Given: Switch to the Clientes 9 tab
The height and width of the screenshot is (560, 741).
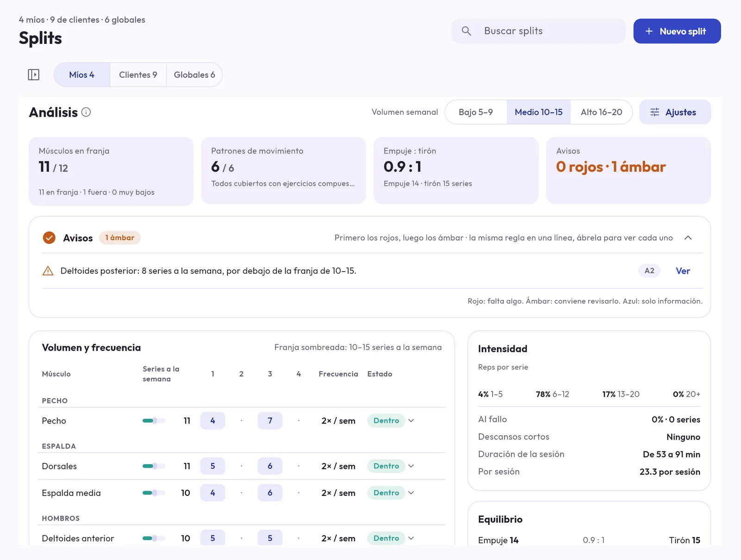Looking at the screenshot, I should (138, 75).
